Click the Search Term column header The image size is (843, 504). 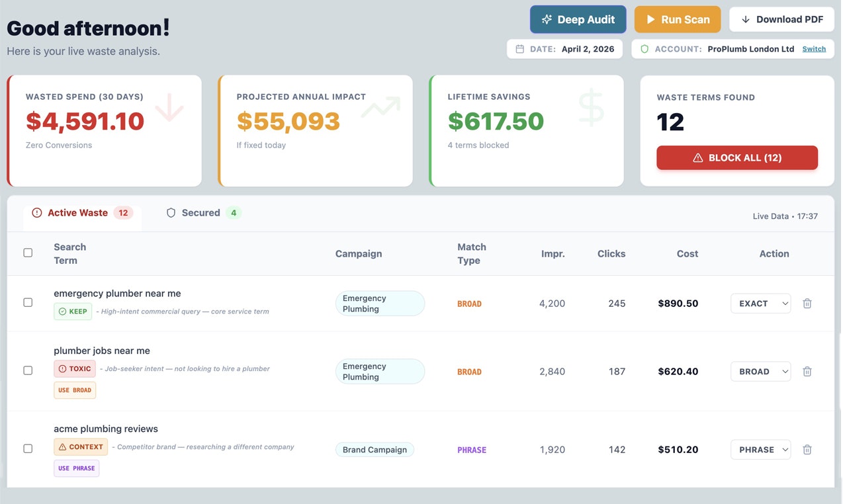(x=69, y=253)
